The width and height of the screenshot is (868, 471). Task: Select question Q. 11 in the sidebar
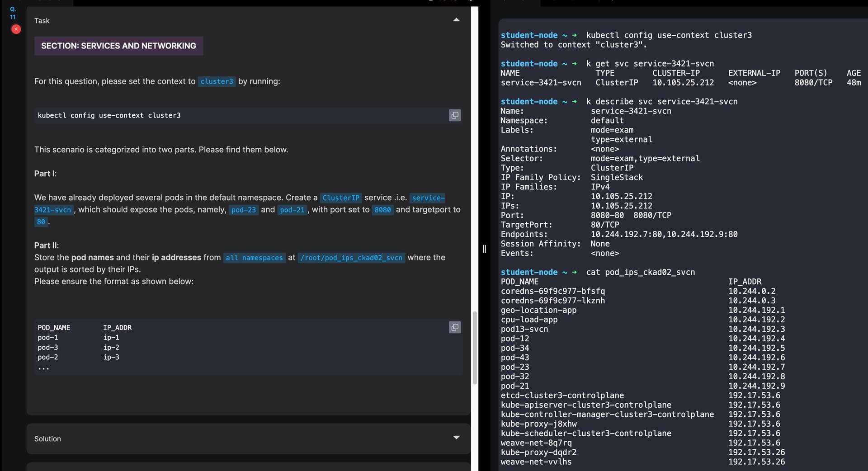point(13,13)
